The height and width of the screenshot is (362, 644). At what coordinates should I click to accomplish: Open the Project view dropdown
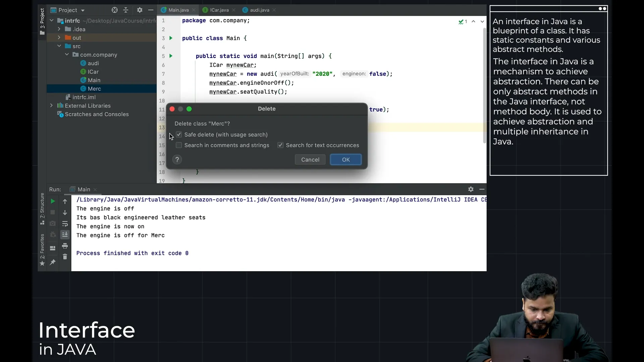[x=83, y=10]
